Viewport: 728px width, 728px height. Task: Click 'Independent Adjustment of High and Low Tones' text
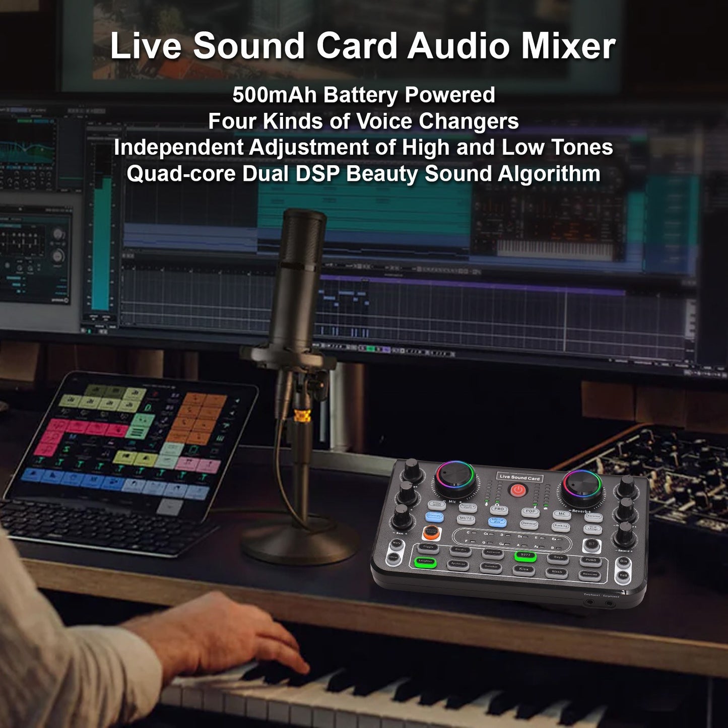[x=363, y=147]
